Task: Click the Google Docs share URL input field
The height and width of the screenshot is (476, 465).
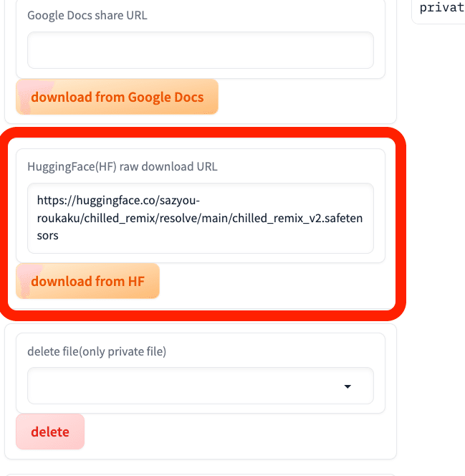Action: click(201, 50)
